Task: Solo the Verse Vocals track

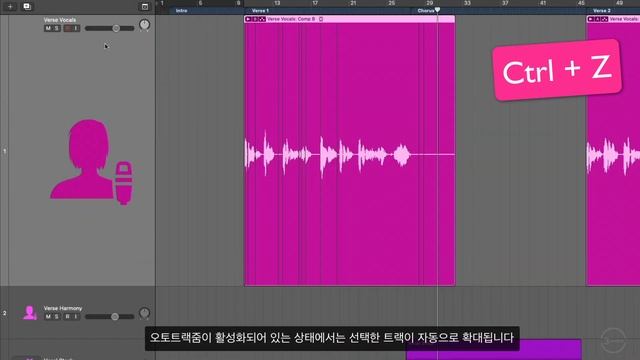Action: (57, 29)
